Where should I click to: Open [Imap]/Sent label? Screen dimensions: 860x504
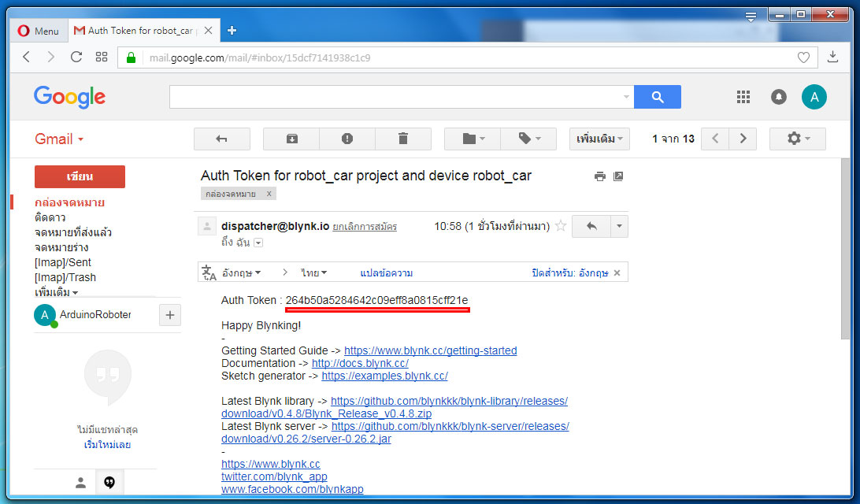[x=62, y=262]
